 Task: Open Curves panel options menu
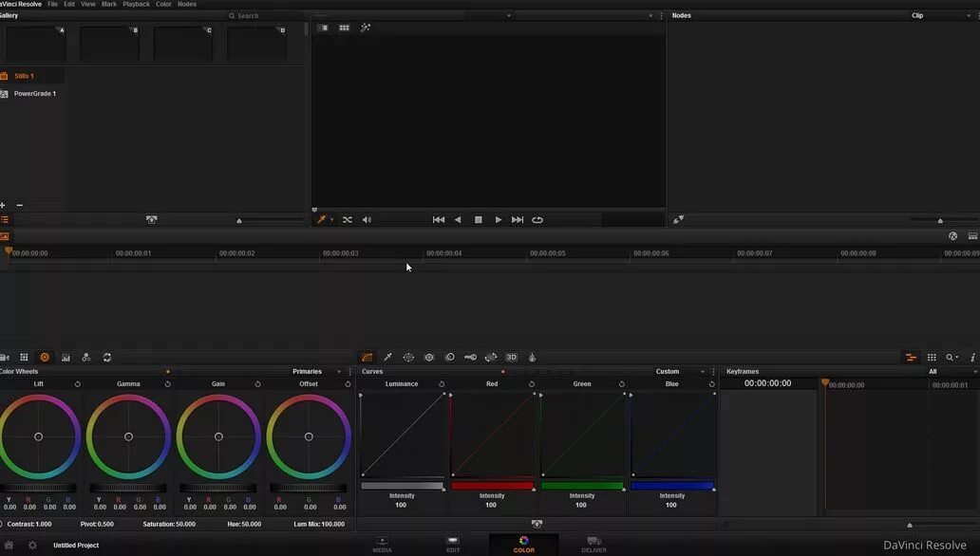point(713,372)
